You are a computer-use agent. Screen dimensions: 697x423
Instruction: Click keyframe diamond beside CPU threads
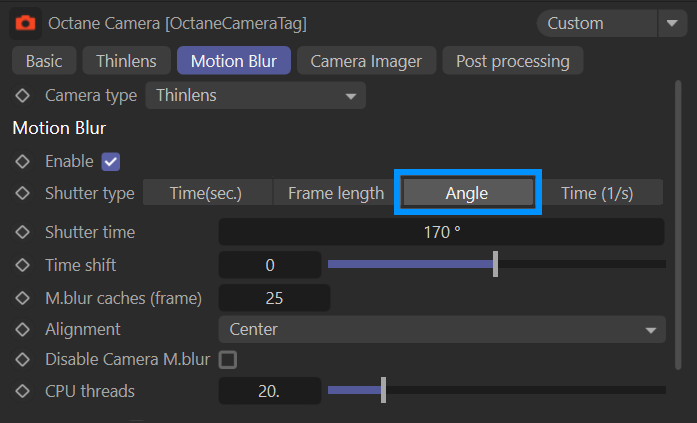tap(23, 391)
